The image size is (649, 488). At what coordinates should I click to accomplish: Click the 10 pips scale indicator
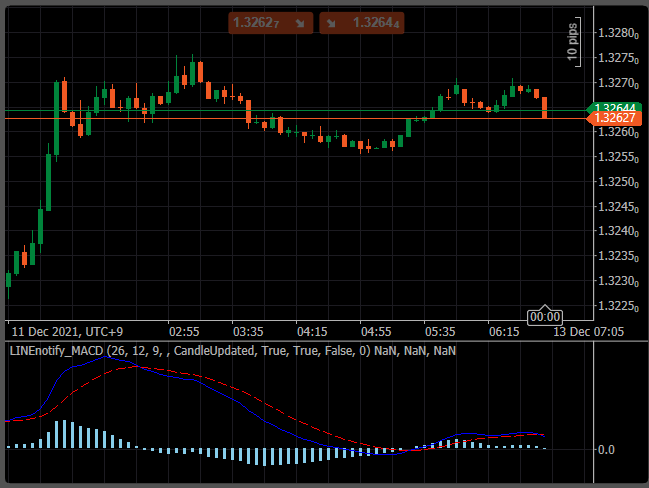pos(573,42)
